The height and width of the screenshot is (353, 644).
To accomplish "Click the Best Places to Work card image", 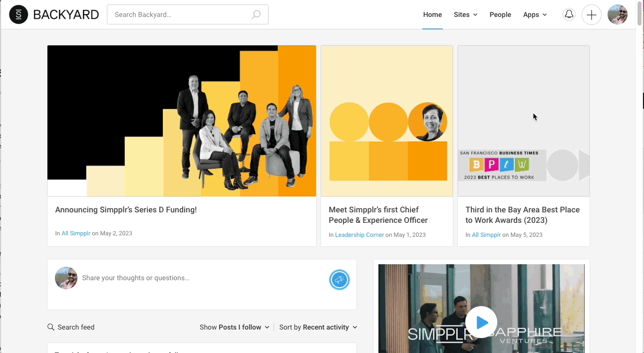I will [524, 121].
